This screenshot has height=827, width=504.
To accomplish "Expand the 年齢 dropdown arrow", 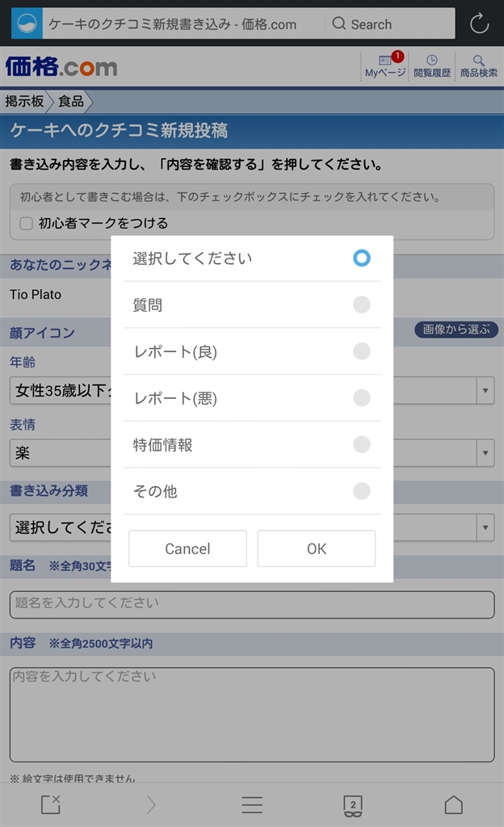I will [485, 391].
